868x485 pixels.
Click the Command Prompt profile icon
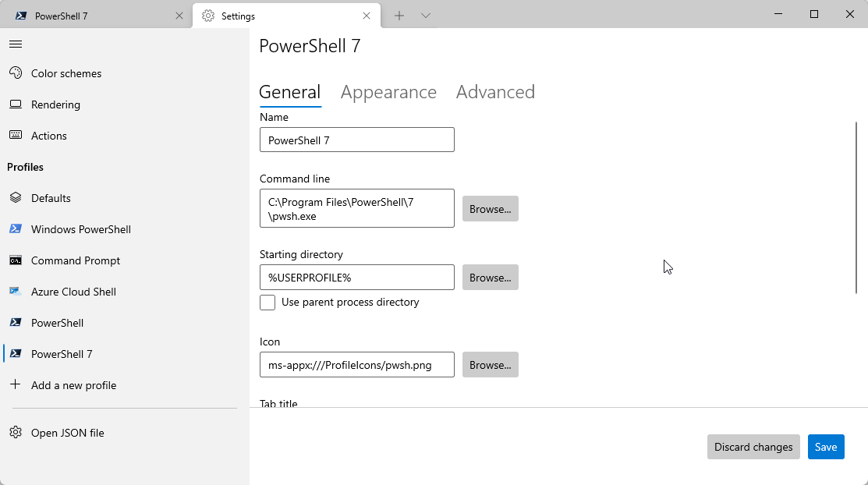16,260
